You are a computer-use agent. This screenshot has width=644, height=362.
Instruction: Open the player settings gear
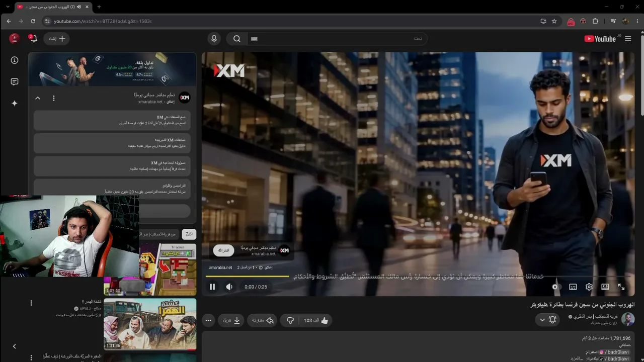click(589, 287)
